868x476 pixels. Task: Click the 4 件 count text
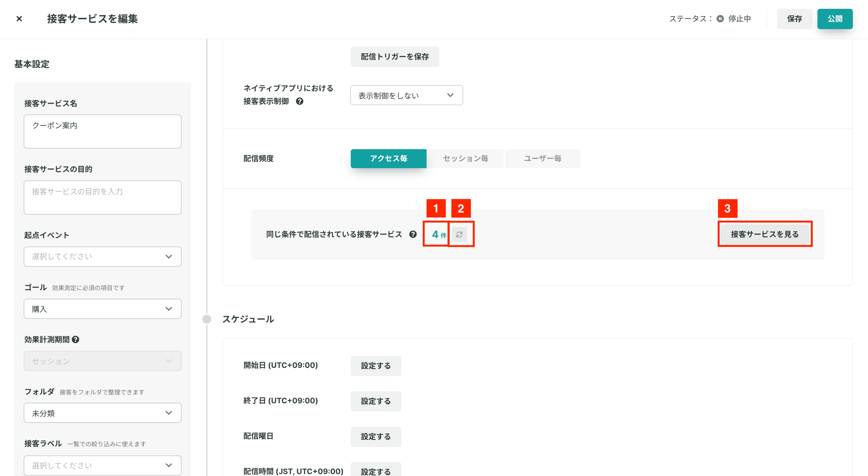click(439, 235)
